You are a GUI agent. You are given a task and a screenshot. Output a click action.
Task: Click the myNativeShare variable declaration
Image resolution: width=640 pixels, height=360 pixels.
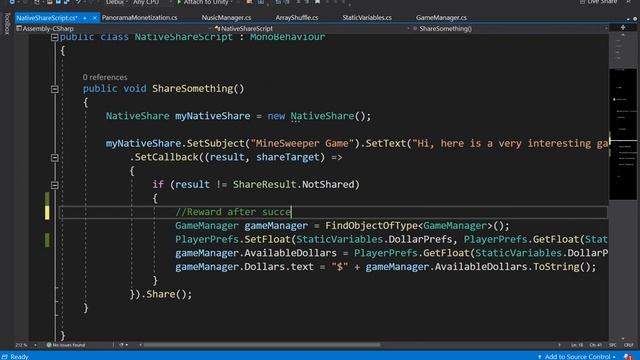tap(212, 116)
